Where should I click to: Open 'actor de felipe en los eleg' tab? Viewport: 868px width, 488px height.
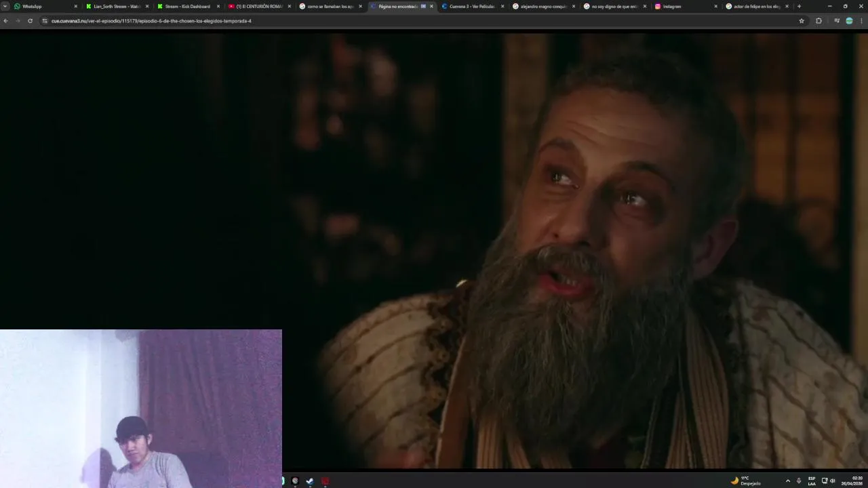coord(756,6)
